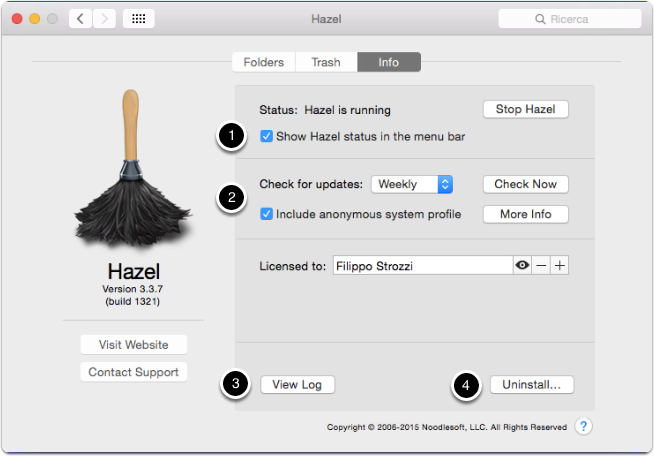Switch to the Folders tab
This screenshot has height=456, width=654.
point(264,62)
